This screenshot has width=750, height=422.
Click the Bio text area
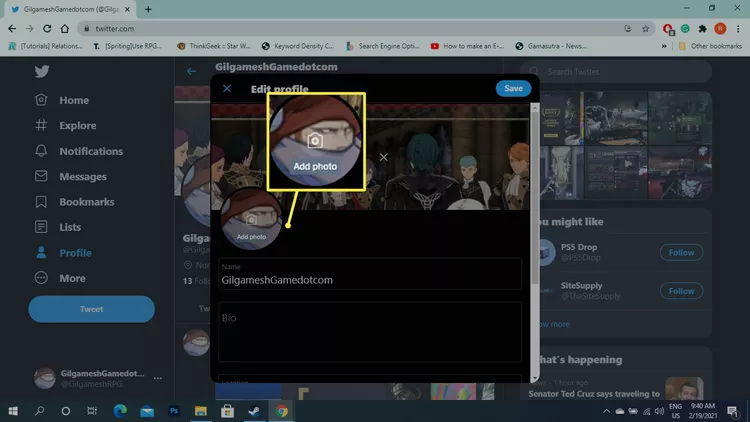(x=370, y=332)
